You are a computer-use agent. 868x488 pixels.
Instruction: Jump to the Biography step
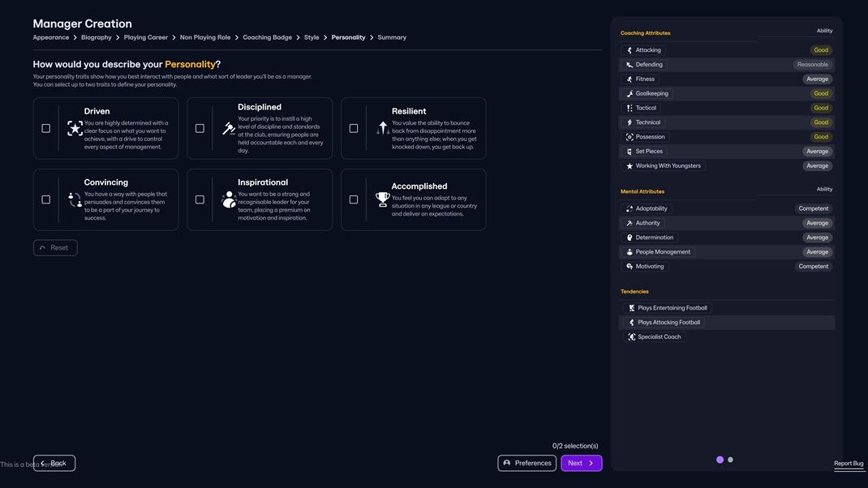click(x=97, y=37)
